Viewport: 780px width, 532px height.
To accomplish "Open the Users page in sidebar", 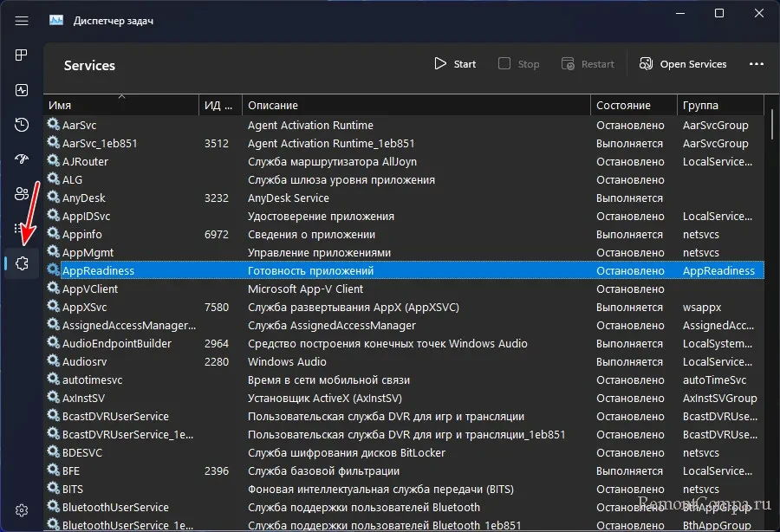I will 22,194.
